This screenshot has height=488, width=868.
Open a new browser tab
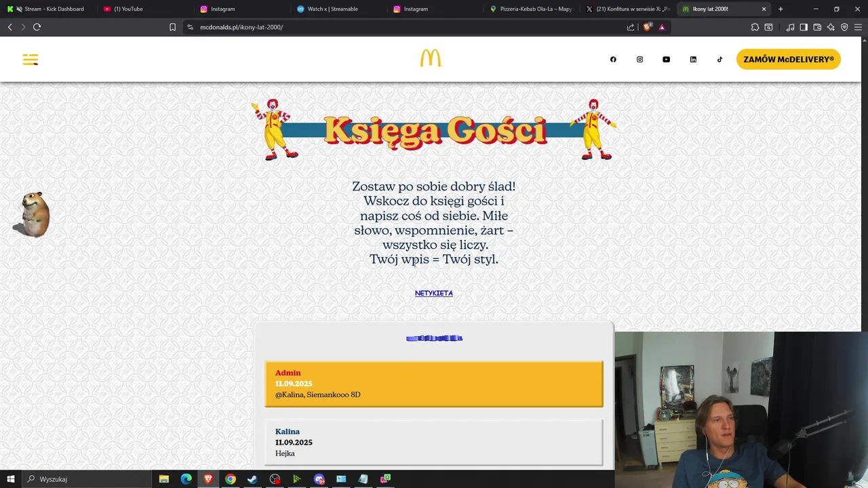pyautogui.click(x=781, y=9)
